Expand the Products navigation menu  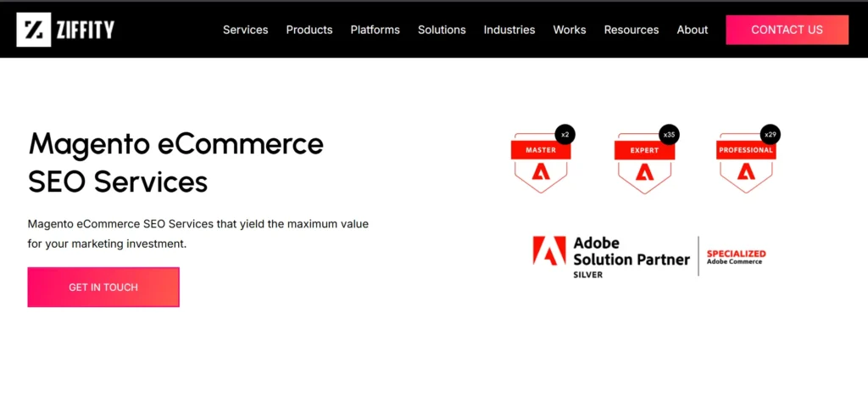[x=309, y=30]
